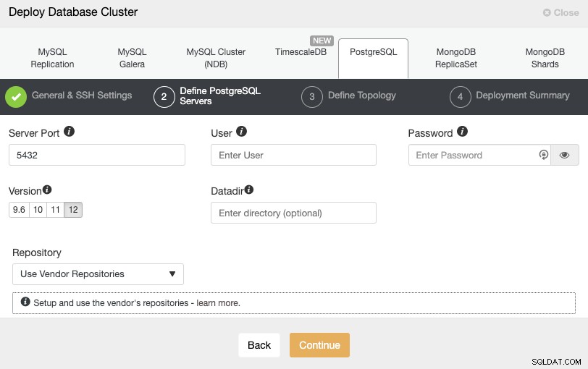Focus the Enter User input field
Viewport: 588px width, 369px height.
293,155
